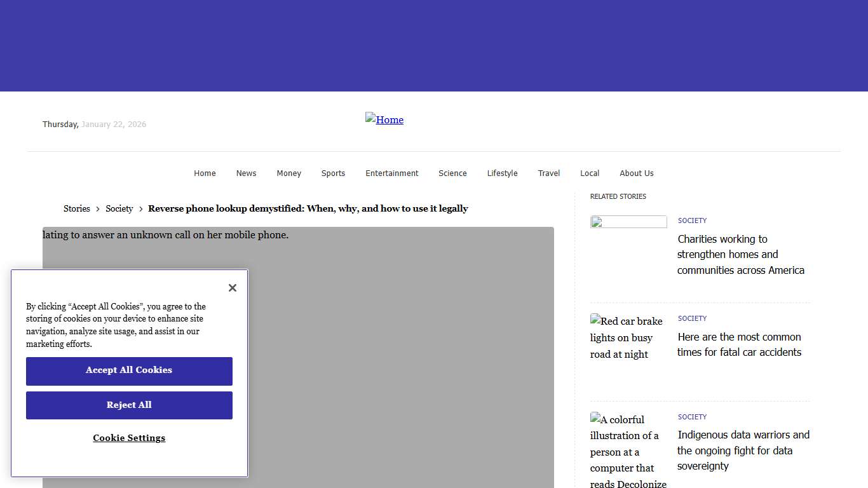Open the Lifestyle section
The image size is (868, 488).
point(502,173)
